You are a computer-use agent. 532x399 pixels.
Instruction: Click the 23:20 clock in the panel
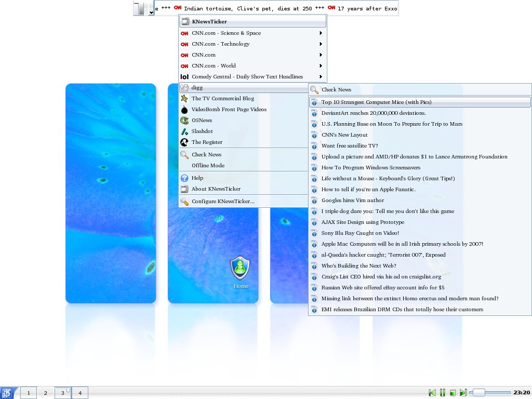coord(522,393)
